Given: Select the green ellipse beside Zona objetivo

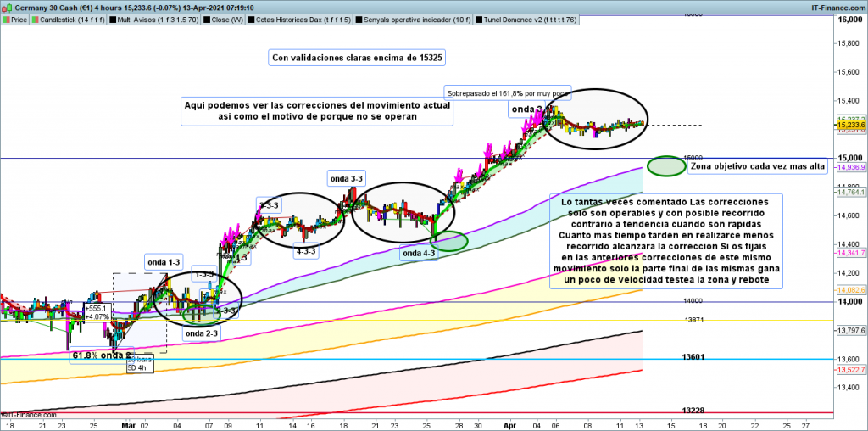Looking at the screenshot, I should 665,165.
